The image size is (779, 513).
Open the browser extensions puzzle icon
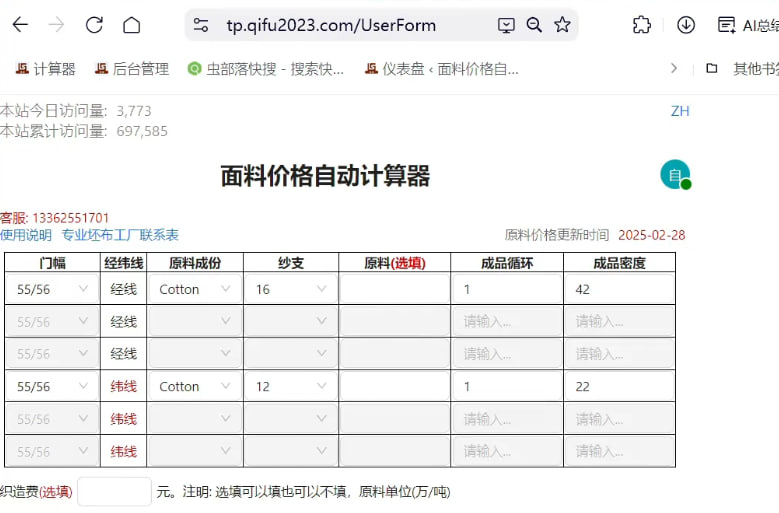point(641,24)
